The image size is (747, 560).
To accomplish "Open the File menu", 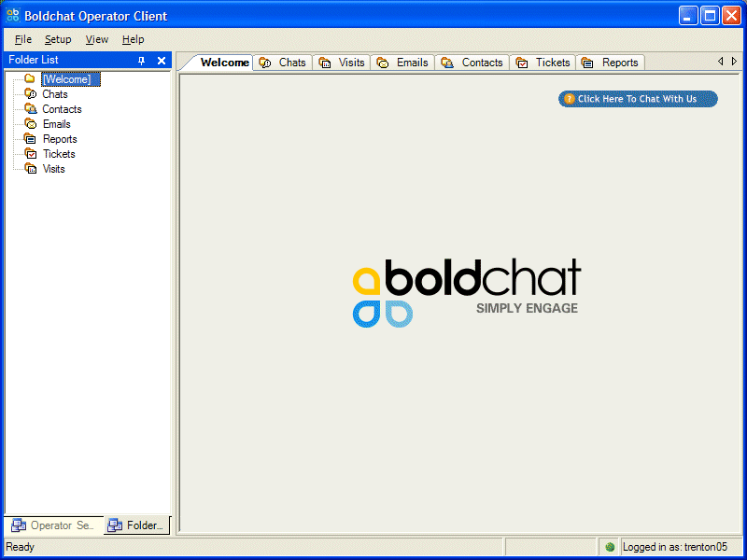I will pyautogui.click(x=22, y=39).
